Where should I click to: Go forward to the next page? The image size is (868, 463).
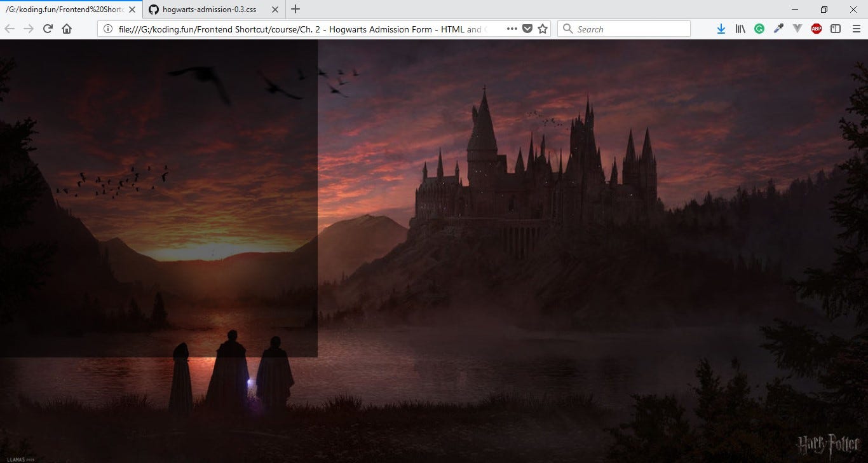pyautogui.click(x=29, y=29)
